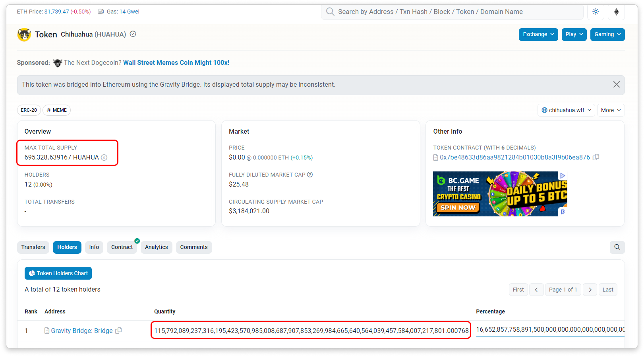Viewport: 644px width, 356px height.
Task: Open the Analytics tab
Action: [156, 247]
